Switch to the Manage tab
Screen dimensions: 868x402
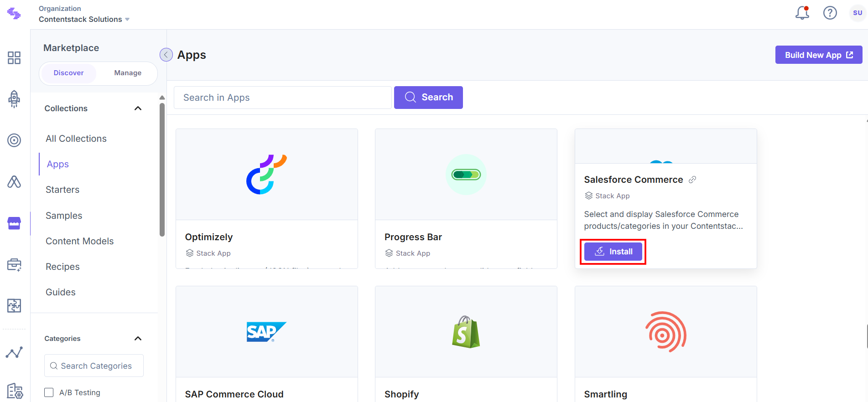128,73
